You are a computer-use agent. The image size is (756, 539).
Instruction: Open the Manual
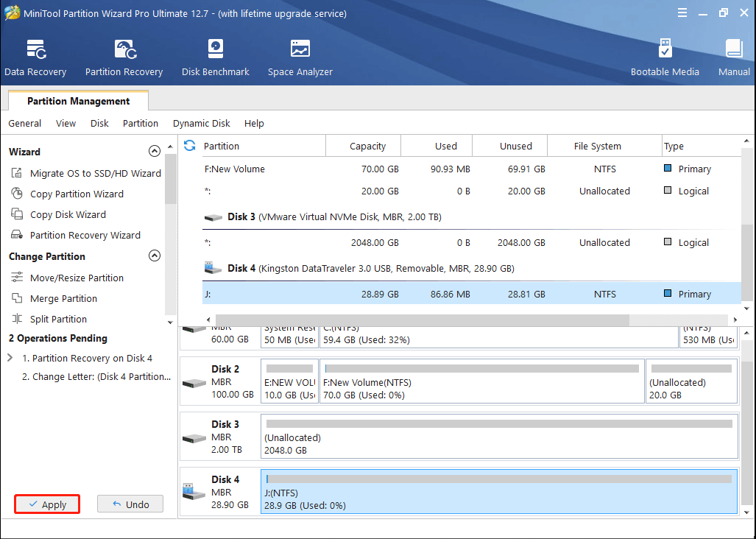point(733,57)
